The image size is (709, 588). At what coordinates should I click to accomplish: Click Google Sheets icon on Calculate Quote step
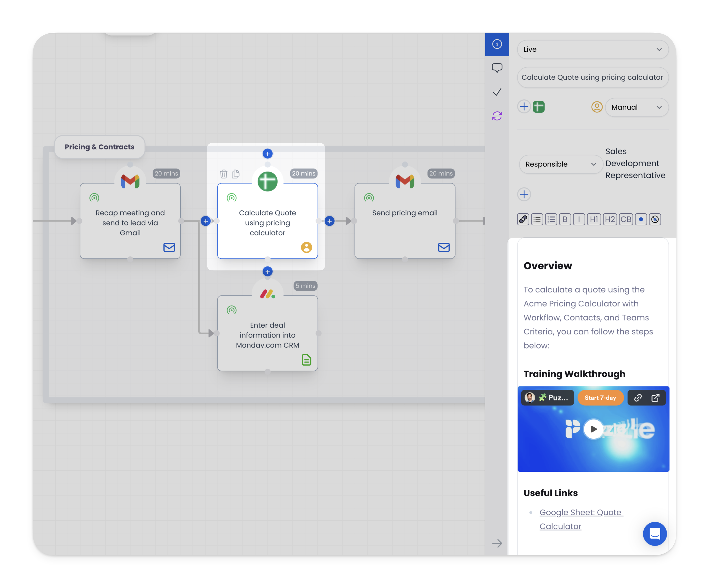tap(267, 181)
